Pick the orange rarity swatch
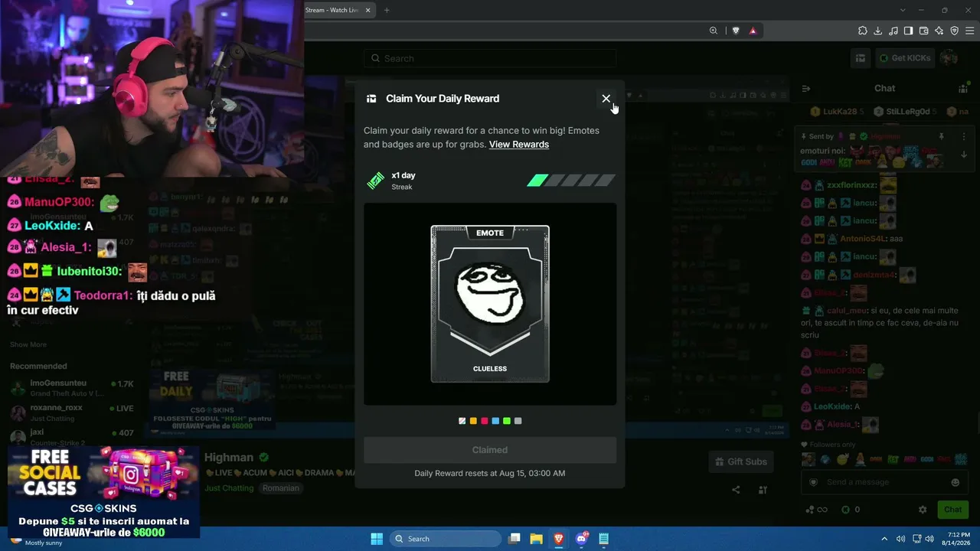The width and height of the screenshot is (980, 551). point(473,421)
